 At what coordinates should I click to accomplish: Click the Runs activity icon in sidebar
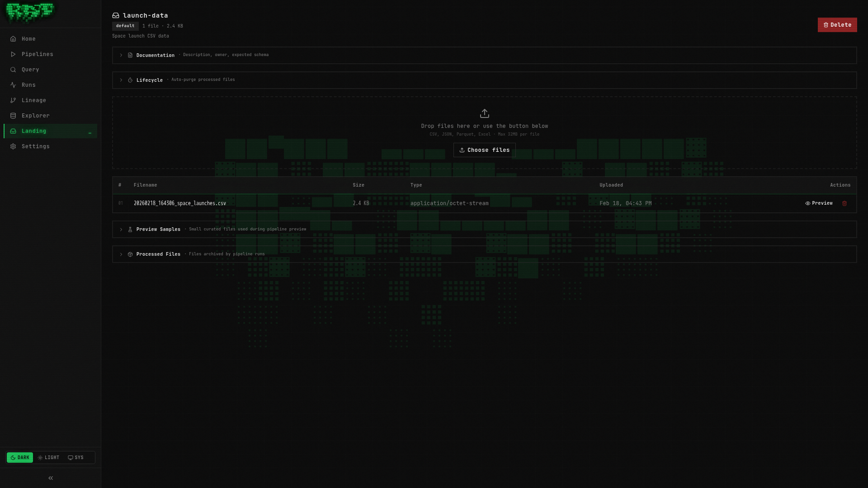pyautogui.click(x=13, y=85)
